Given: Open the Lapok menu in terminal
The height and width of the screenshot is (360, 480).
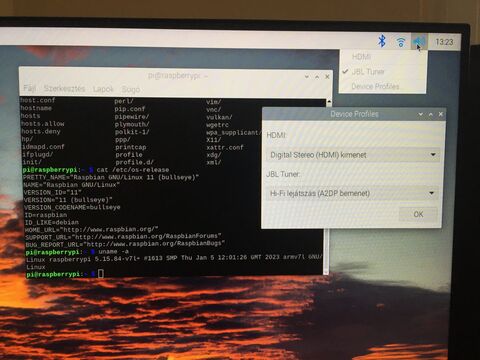Looking at the screenshot, I should tap(103, 89).
